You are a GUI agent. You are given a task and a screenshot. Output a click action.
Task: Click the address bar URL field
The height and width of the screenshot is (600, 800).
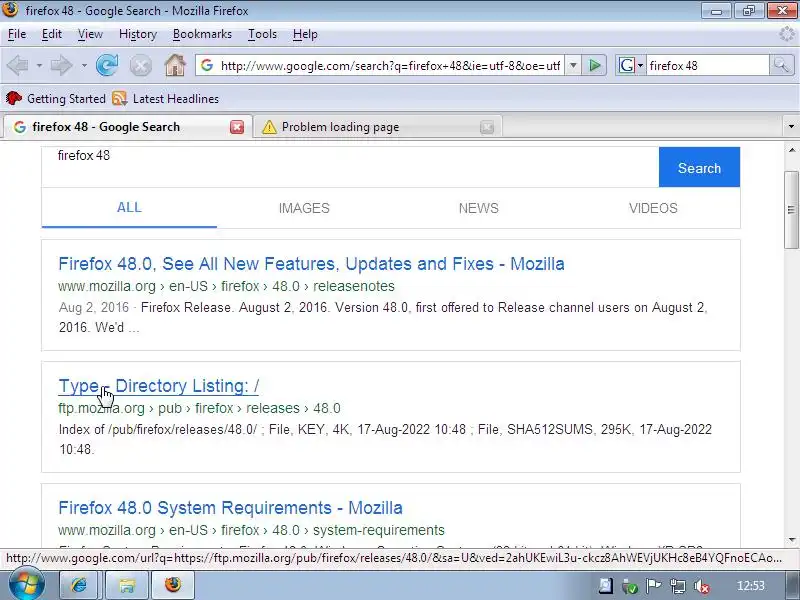click(x=390, y=65)
